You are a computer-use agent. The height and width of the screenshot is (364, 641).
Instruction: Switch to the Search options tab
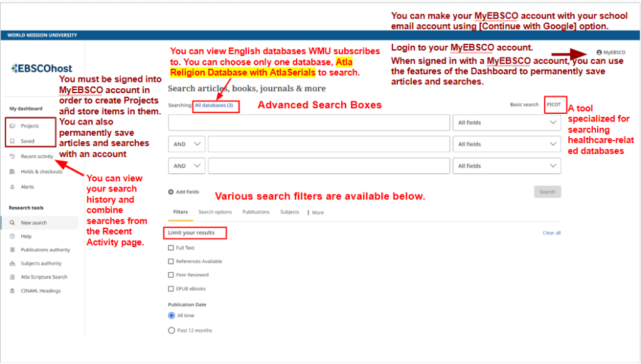(x=215, y=212)
